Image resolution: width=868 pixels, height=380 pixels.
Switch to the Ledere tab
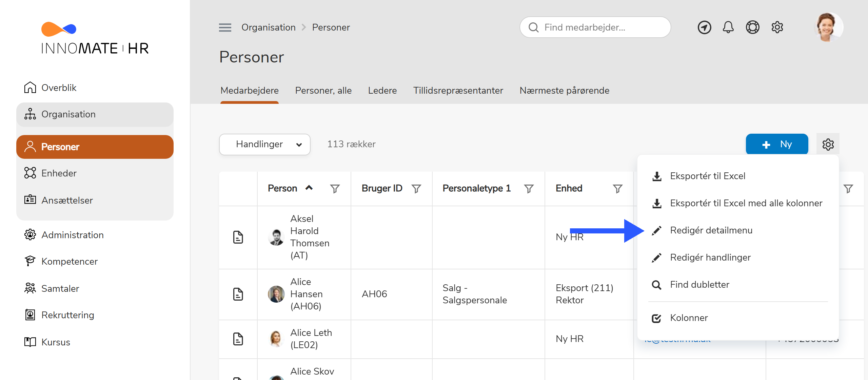382,91
